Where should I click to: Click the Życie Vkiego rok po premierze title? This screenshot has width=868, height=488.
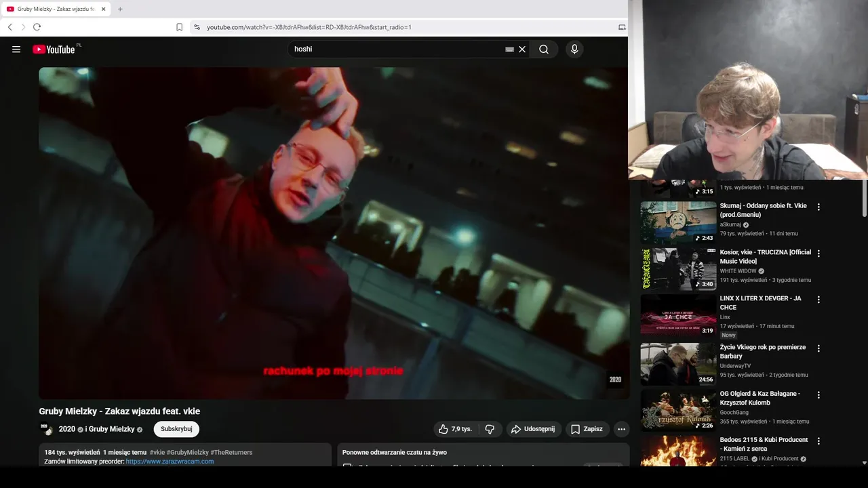tap(763, 351)
